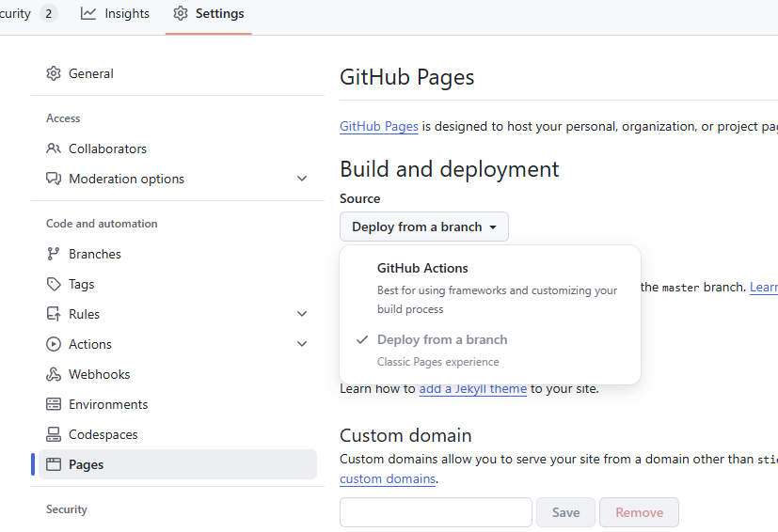Open the Environments settings page
This screenshot has width=778, height=532.
point(178,404)
